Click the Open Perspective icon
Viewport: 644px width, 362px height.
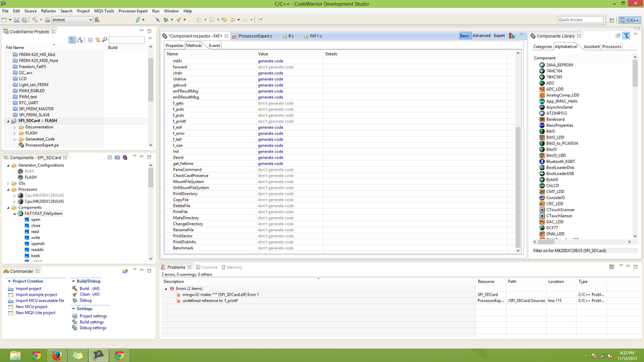click(612, 20)
